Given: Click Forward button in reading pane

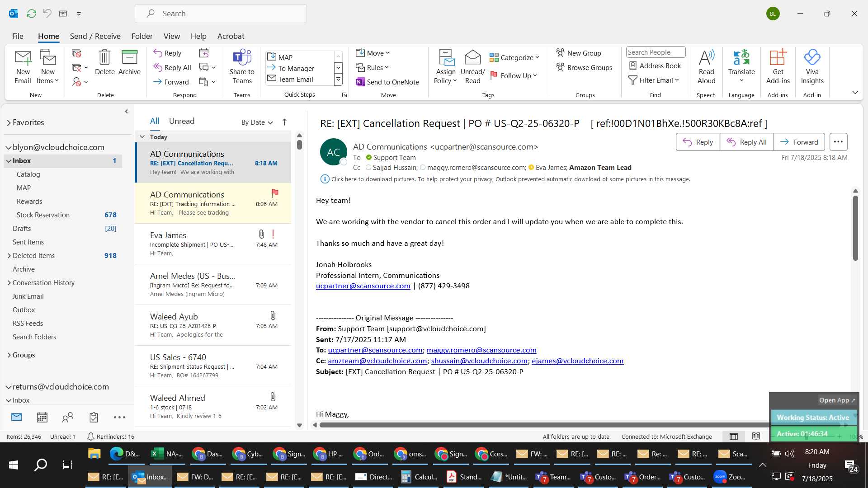Looking at the screenshot, I should 799,142.
